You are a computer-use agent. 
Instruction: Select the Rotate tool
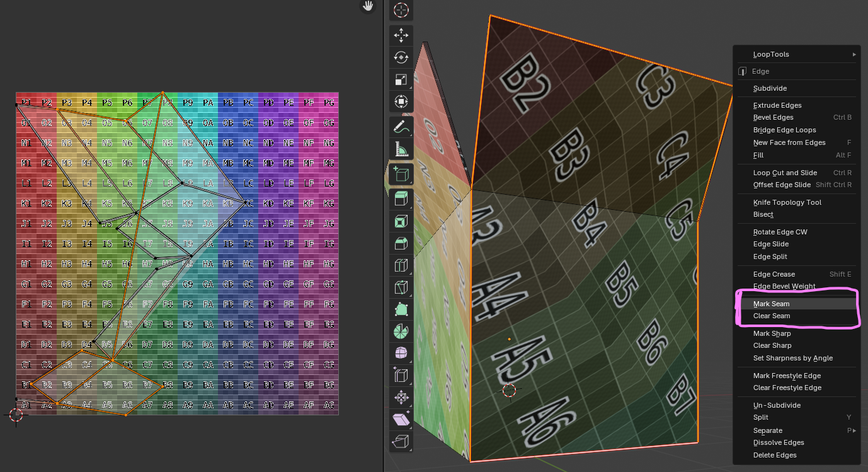click(401, 57)
